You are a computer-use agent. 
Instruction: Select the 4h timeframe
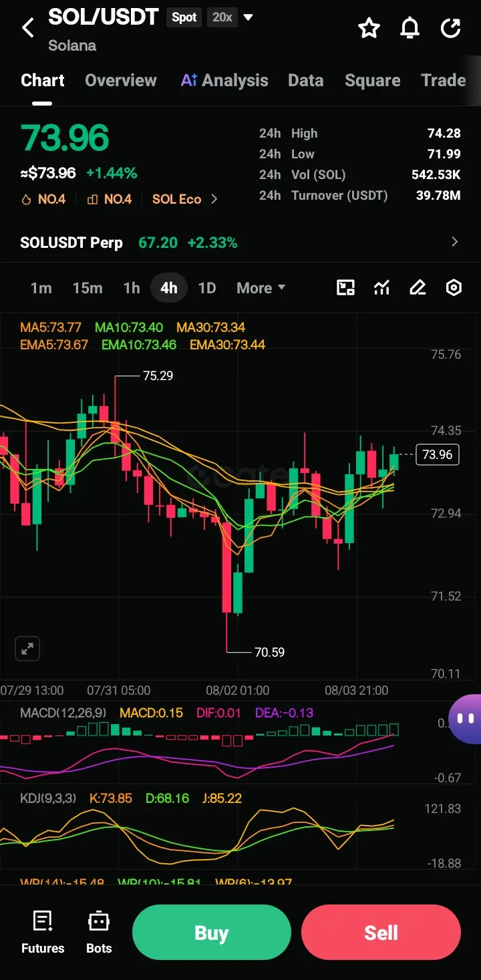[x=169, y=288]
